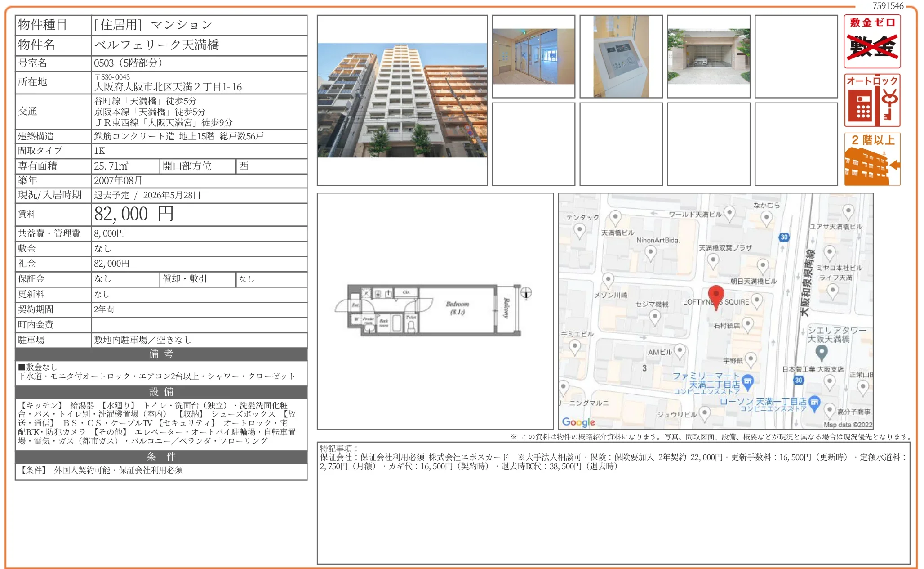Open the entrance hallway thumbnail photo
924x569 pixels.
click(533, 57)
